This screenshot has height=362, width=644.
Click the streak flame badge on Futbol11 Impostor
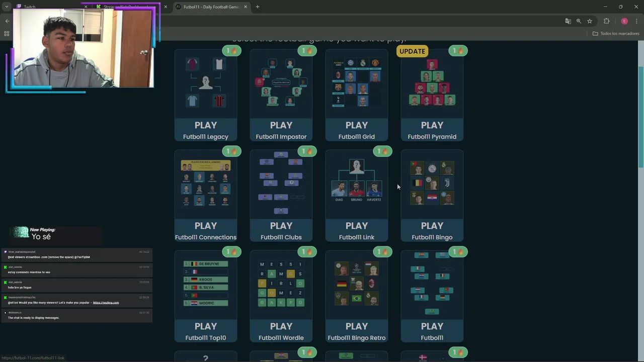(307, 51)
